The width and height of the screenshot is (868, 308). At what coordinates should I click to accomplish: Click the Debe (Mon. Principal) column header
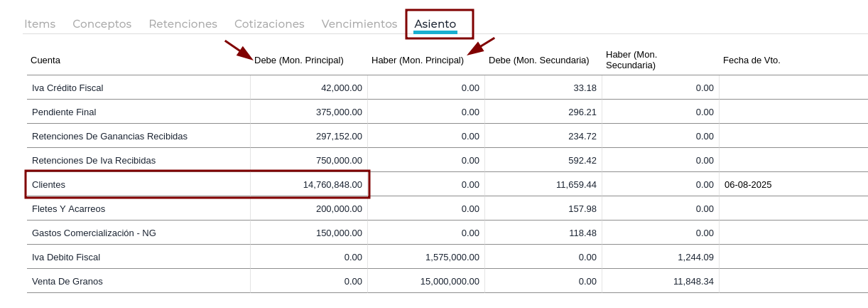299,60
